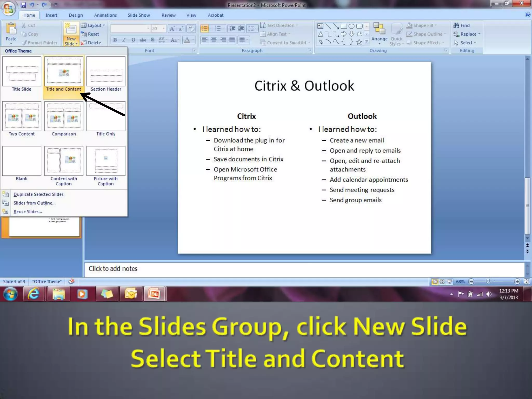Zoom out with minus button

[471, 282]
